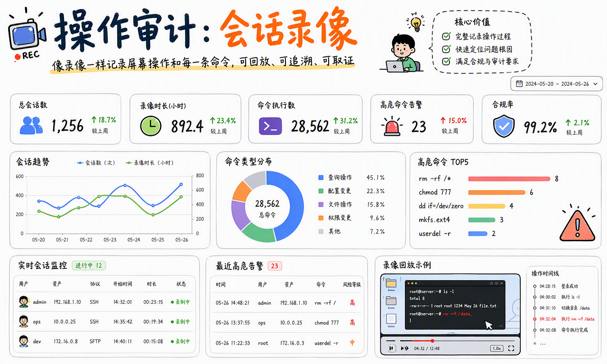Image resolution: width=607 pixels, height=364 pixels.
Task: Sort by the 风险等级 column header
Action: 352,285
